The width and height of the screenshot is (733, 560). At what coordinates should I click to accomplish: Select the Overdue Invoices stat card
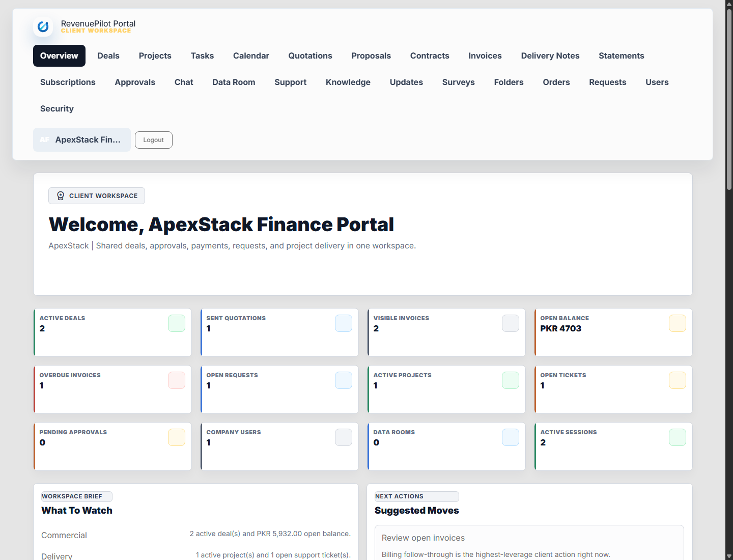112,389
